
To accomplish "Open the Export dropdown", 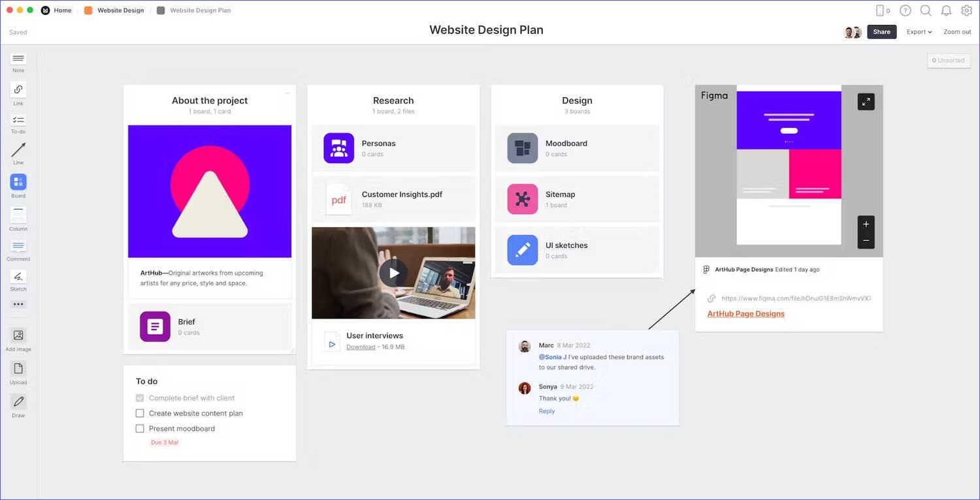I will coord(919,31).
